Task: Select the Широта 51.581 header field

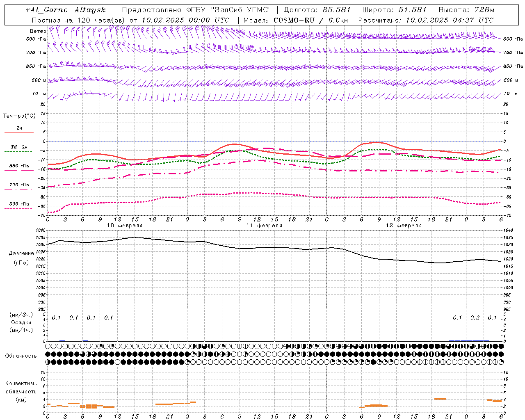Action: tap(395, 10)
